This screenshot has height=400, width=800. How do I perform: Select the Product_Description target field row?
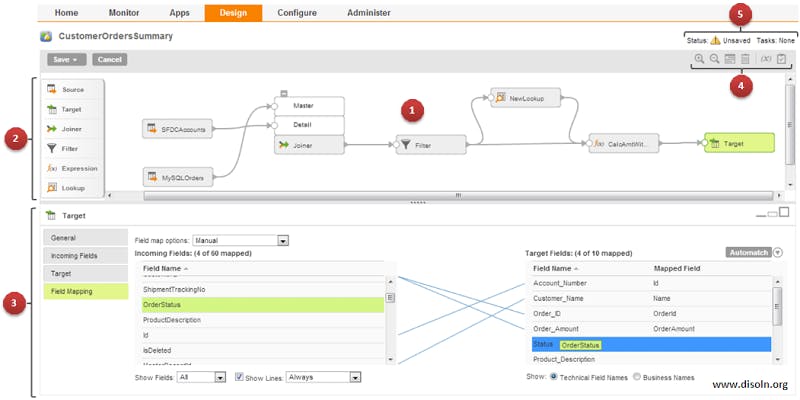tap(651, 359)
